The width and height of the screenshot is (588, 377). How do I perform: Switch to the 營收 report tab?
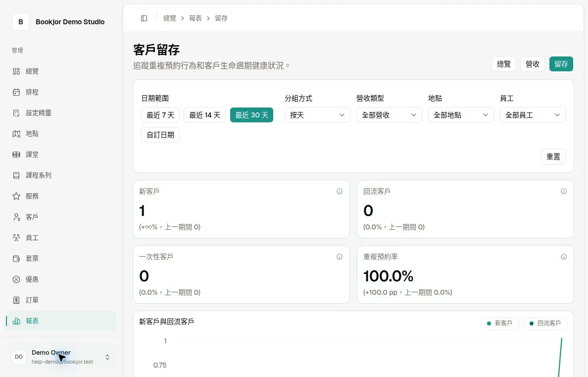tap(533, 64)
